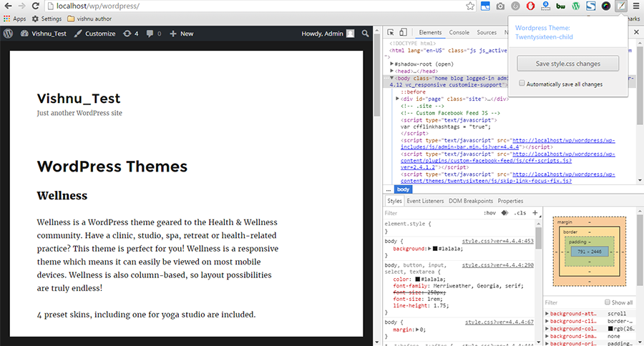The height and width of the screenshot is (346, 644).
Task: Open the background color #1a1a1a swatch
Action: coord(435,249)
